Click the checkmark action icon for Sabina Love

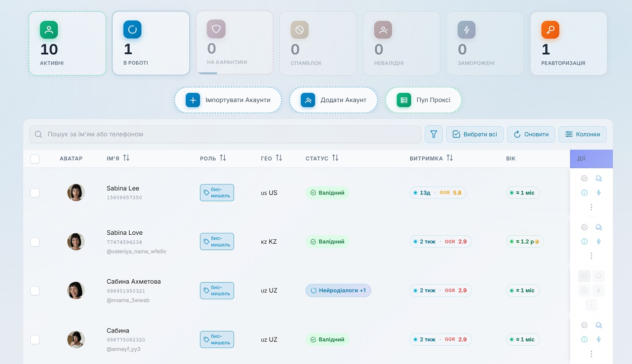(584, 227)
